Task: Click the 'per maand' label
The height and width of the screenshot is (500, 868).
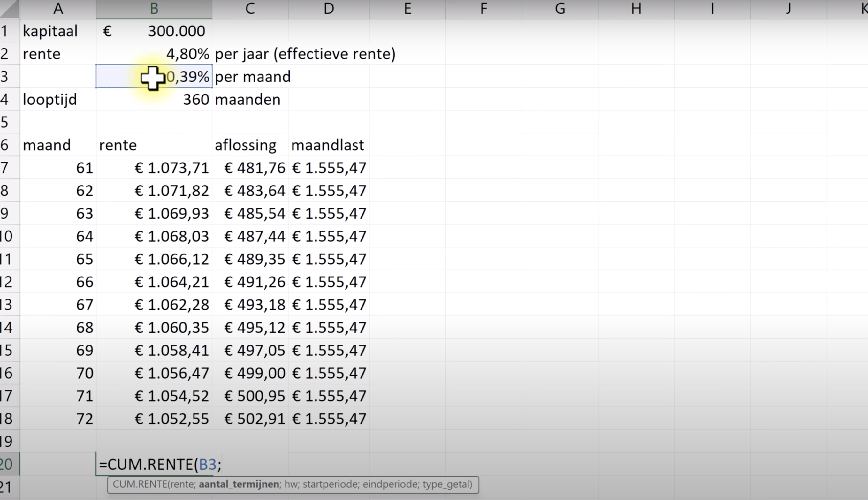Action: tap(253, 77)
